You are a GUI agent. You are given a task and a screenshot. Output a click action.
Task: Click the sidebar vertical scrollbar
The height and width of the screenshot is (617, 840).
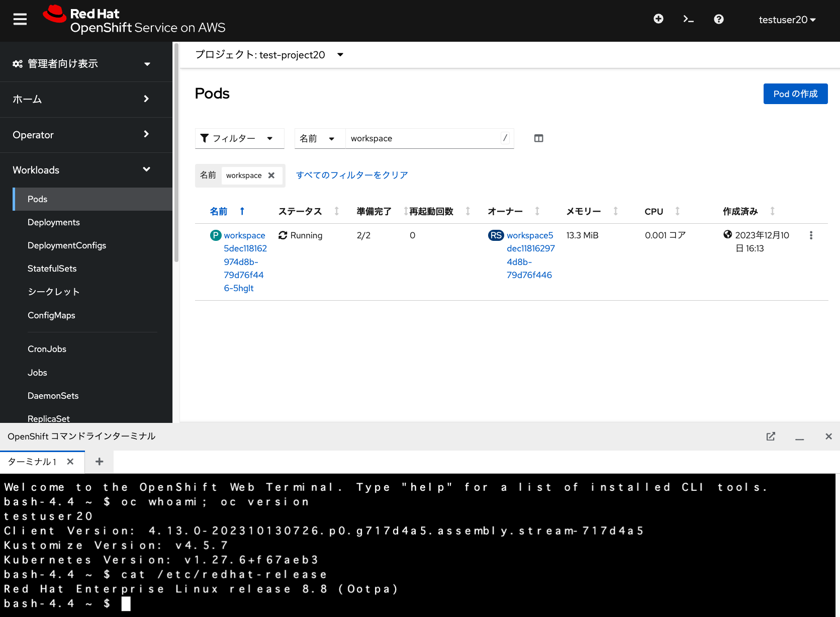[x=176, y=153]
